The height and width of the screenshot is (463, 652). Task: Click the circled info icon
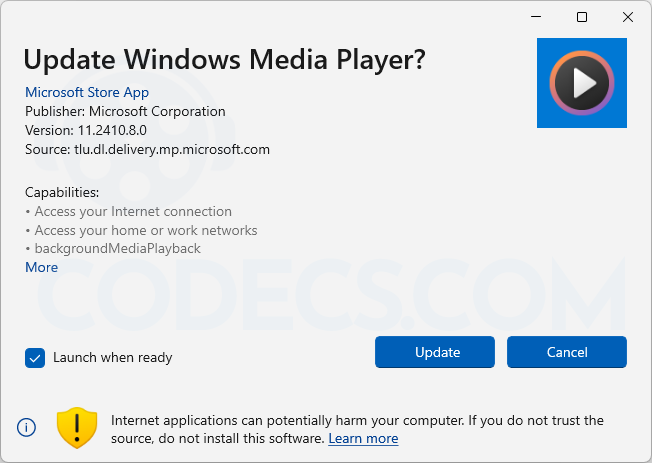click(26, 427)
